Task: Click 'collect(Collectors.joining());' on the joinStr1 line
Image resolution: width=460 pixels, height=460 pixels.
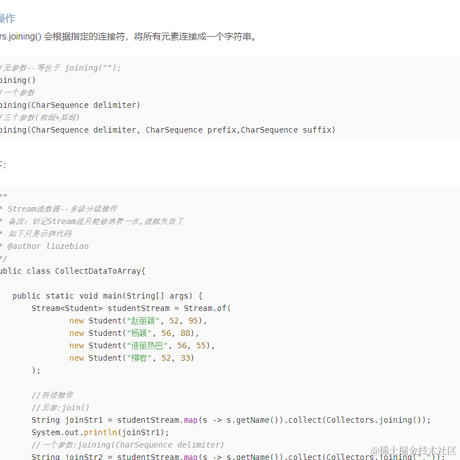Action: click(359, 420)
